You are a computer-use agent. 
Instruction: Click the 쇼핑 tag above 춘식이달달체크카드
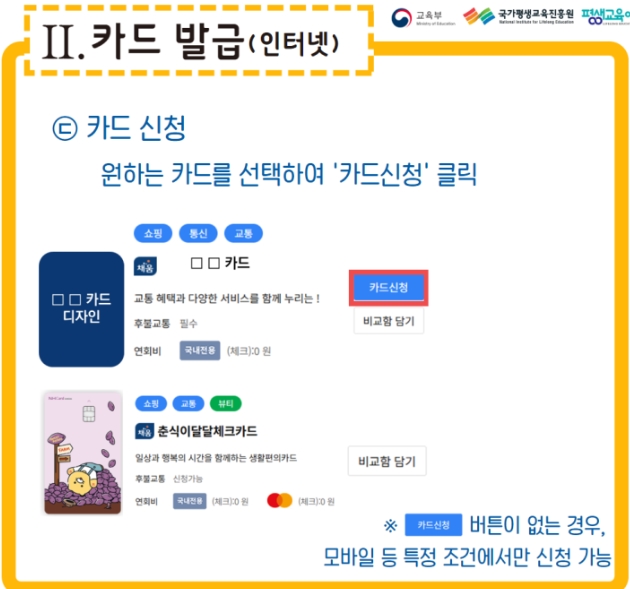(x=151, y=403)
